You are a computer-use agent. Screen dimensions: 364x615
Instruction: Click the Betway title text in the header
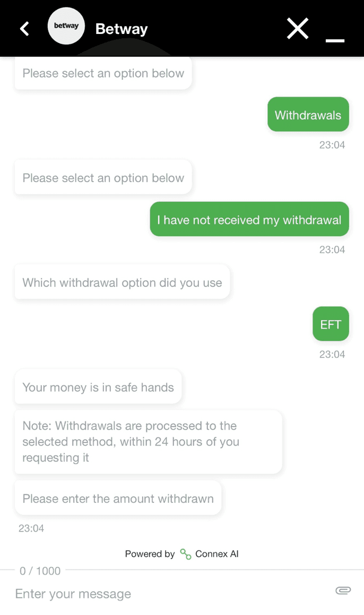pos(121,29)
